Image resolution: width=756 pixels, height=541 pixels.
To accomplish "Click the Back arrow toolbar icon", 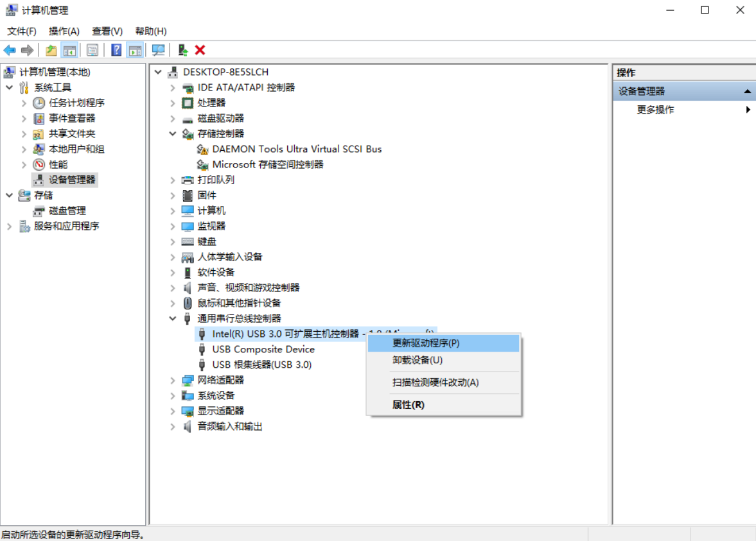I will pyautogui.click(x=10, y=50).
